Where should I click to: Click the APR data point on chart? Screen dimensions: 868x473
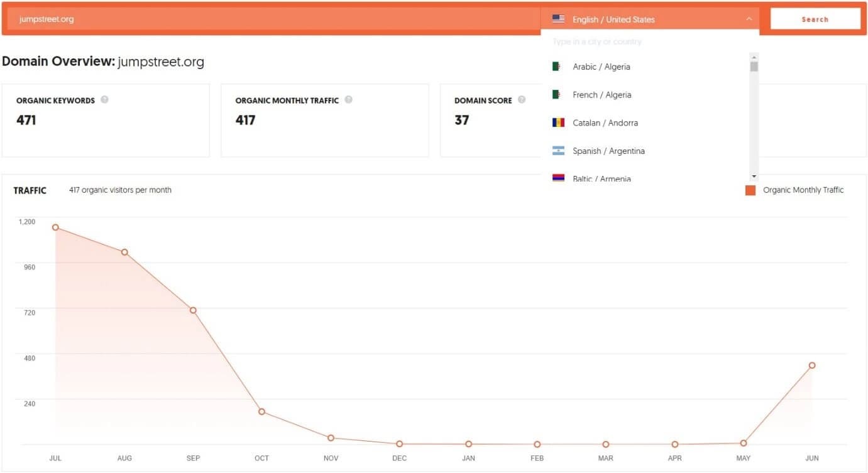coord(674,444)
